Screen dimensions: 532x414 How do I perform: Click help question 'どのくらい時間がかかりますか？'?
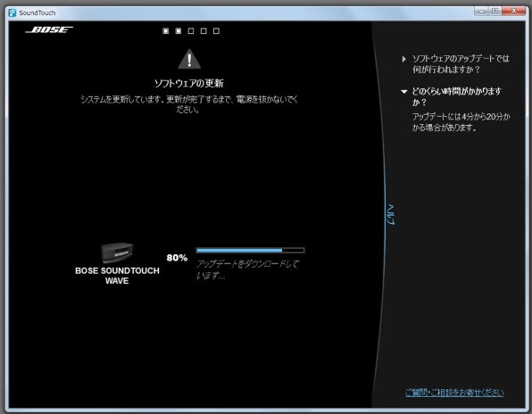[456, 96]
